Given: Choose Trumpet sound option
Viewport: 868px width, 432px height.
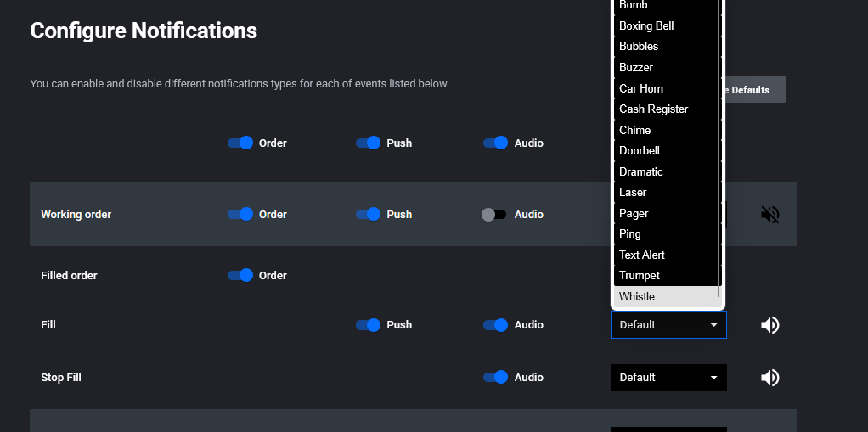Looking at the screenshot, I should [x=665, y=275].
